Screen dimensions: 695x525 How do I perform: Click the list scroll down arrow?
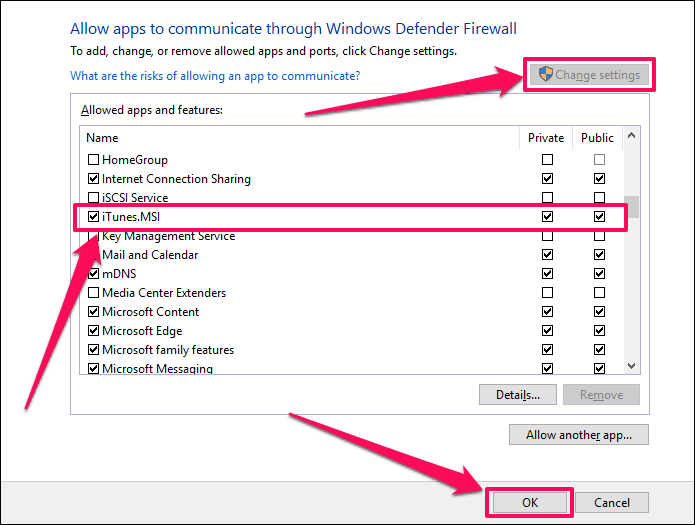632,366
